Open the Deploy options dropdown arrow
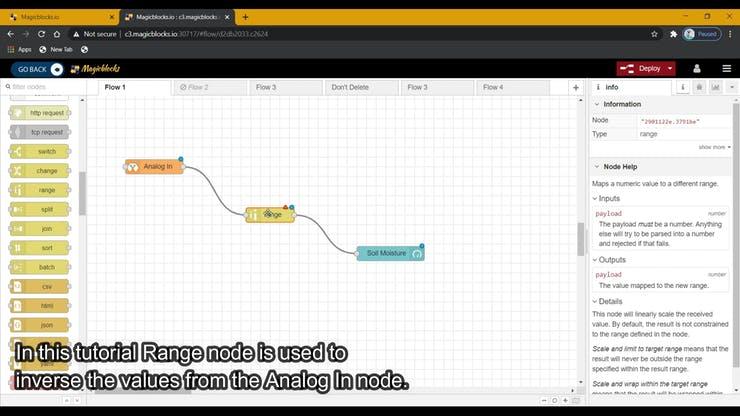This screenshot has height=416, width=740. pos(670,68)
